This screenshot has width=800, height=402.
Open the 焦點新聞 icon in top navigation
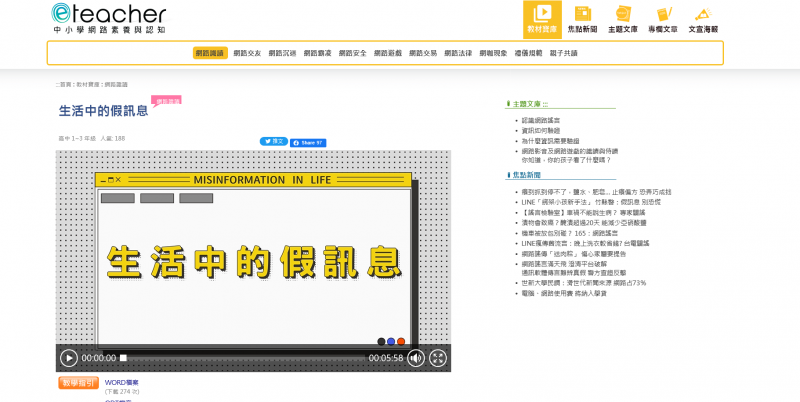[583, 18]
